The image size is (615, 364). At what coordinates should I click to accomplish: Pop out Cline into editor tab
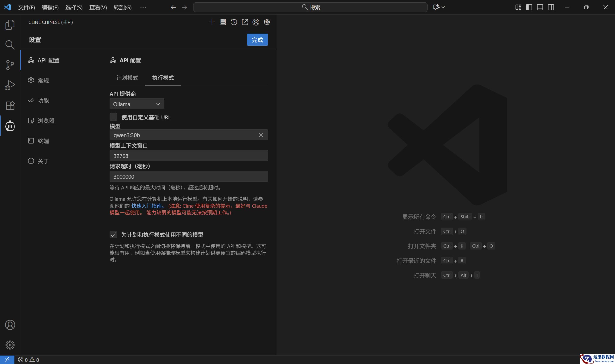point(245,22)
